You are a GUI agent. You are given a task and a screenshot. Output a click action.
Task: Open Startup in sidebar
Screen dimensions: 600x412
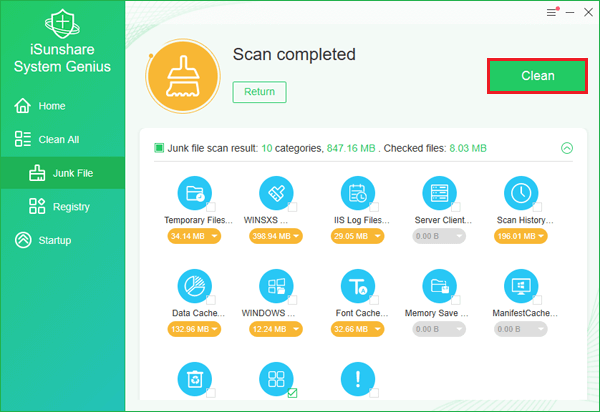click(x=62, y=241)
